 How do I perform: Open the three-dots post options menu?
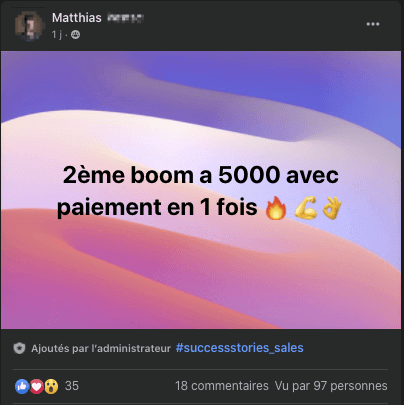pos(373,24)
